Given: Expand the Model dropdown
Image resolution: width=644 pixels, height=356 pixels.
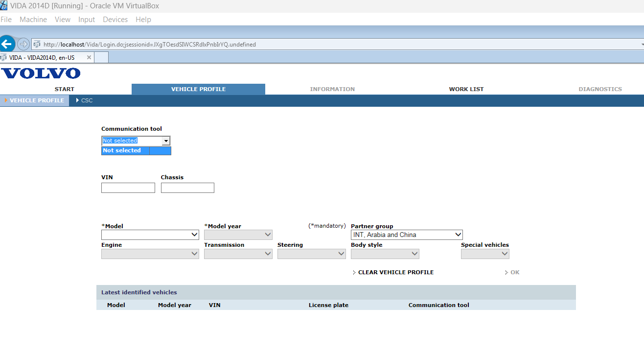Looking at the screenshot, I should 150,235.
